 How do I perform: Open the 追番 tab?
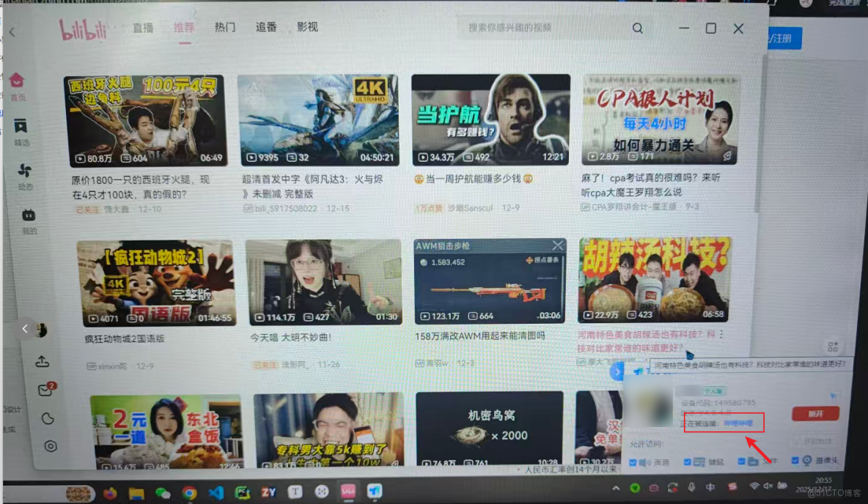coord(265,27)
